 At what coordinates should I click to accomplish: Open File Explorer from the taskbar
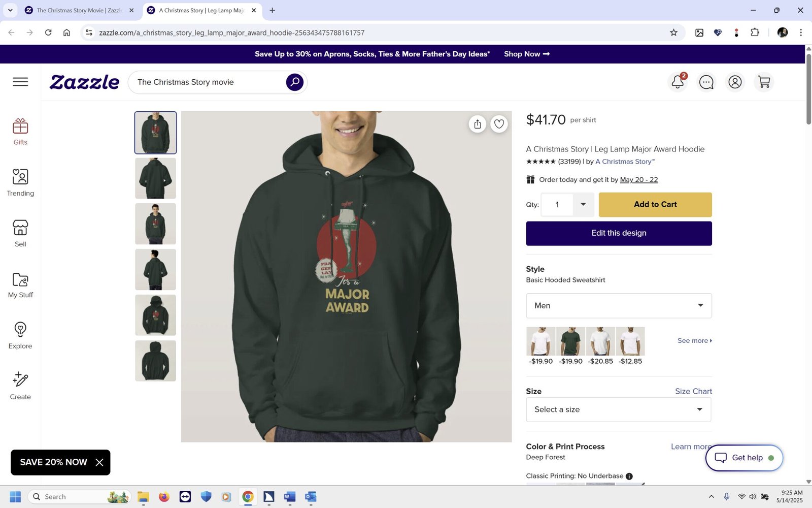coord(143,497)
